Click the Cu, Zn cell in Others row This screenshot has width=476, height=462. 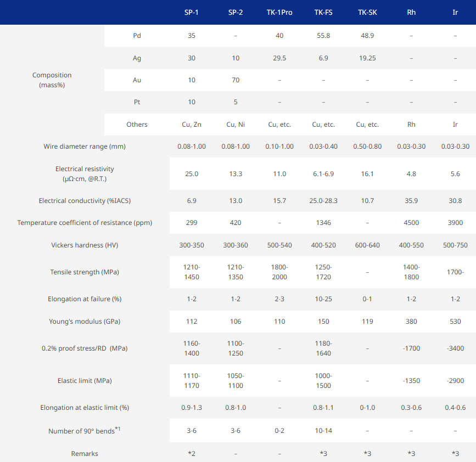click(192, 125)
